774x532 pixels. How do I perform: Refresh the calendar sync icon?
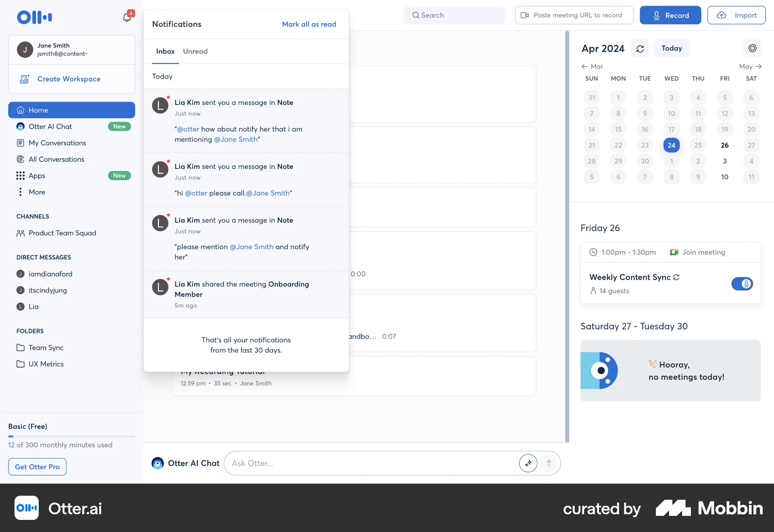[x=640, y=48]
